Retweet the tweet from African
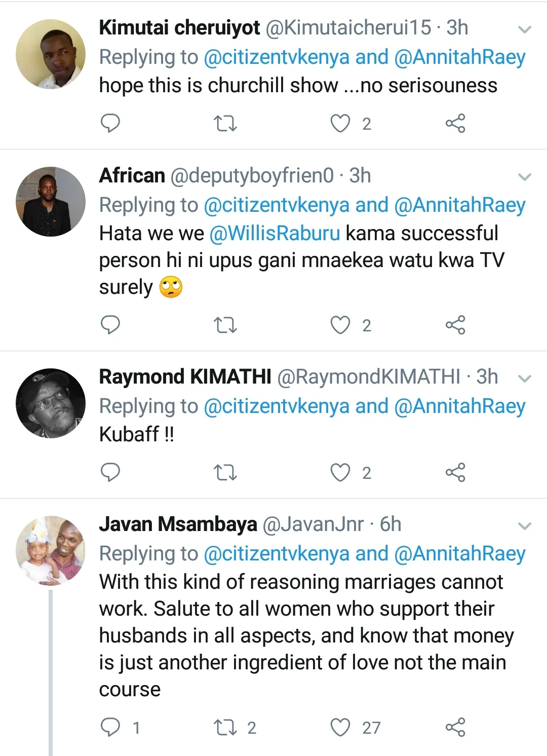 click(225, 325)
